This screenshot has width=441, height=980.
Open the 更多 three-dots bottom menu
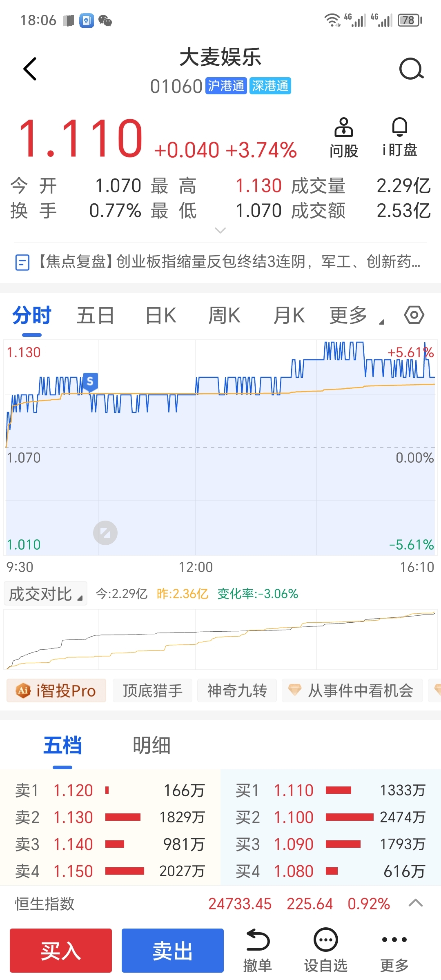[x=394, y=951]
